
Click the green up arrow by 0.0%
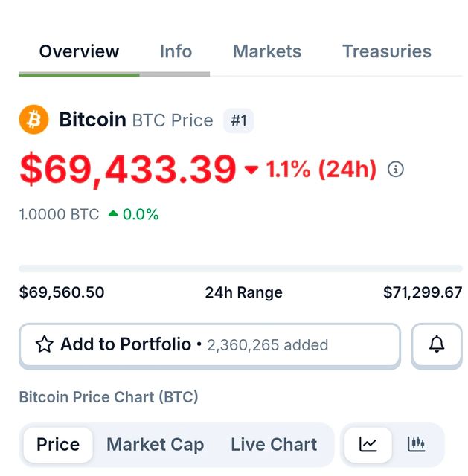tap(113, 214)
